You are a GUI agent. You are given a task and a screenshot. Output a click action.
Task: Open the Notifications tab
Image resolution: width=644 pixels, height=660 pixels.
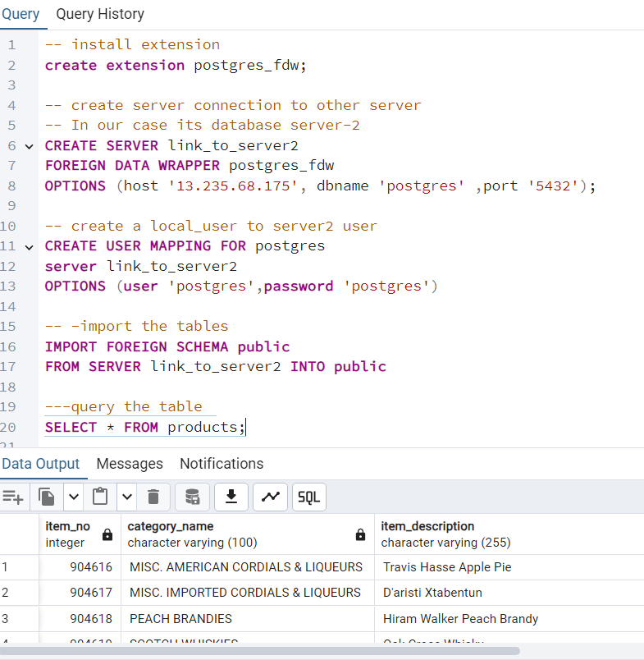click(x=222, y=464)
